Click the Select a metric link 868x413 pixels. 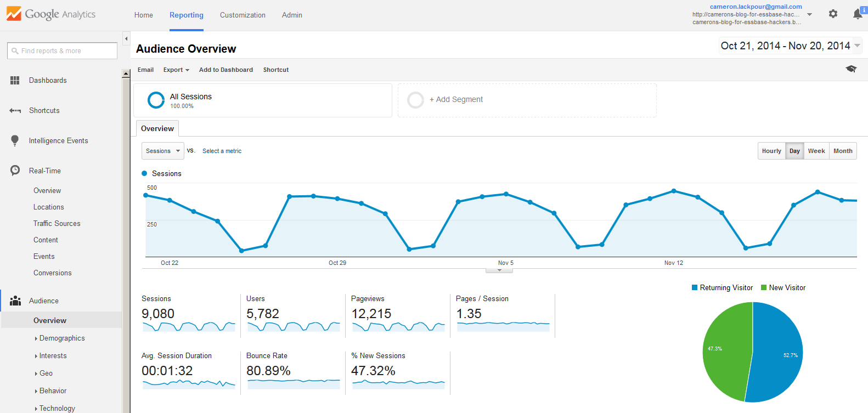click(x=222, y=151)
